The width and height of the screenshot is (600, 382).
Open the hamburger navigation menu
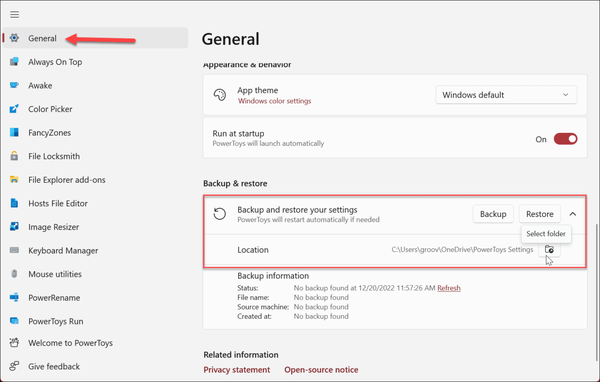click(x=15, y=15)
